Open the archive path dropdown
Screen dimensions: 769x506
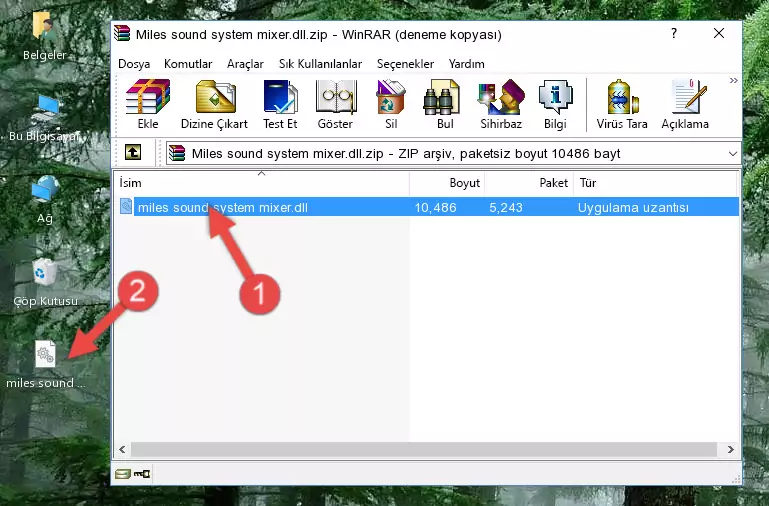733,153
